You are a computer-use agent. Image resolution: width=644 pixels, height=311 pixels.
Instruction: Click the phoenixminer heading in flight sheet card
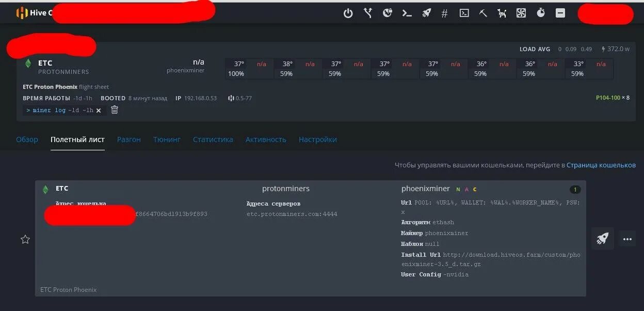pos(426,189)
